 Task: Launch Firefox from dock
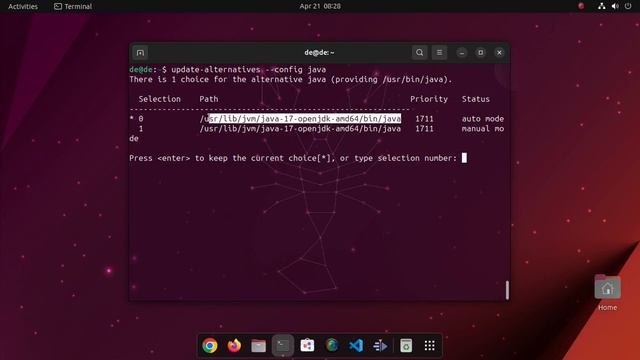coord(234,346)
